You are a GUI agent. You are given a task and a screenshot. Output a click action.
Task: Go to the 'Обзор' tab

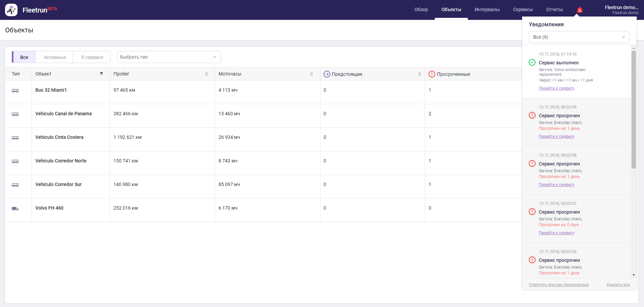[421, 9]
